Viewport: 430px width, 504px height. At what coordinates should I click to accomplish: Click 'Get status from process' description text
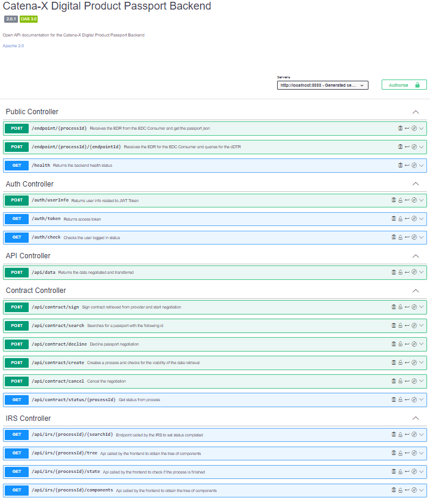click(x=139, y=400)
